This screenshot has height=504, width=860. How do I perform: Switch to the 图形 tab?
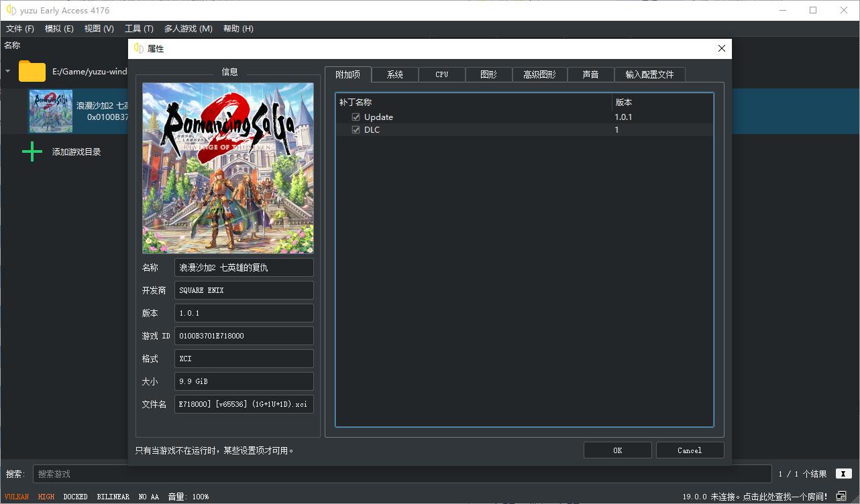coord(488,74)
